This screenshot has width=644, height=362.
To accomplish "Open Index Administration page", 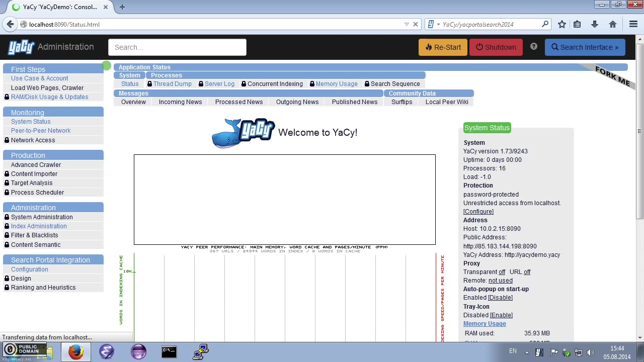I will [x=39, y=226].
